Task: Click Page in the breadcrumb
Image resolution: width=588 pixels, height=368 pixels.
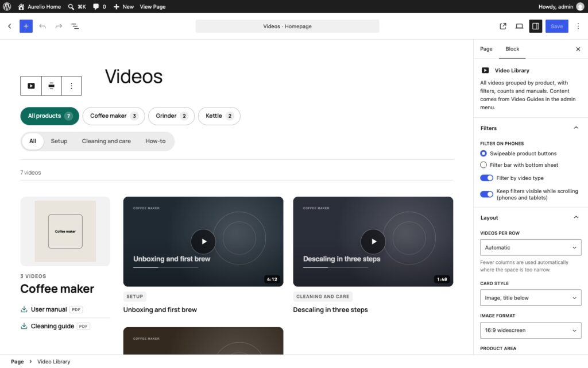Action: pyautogui.click(x=17, y=362)
